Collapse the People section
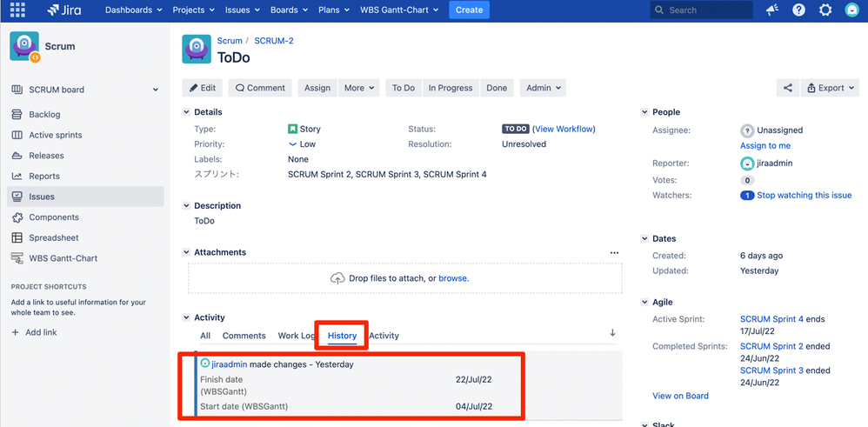The width and height of the screenshot is (868, 427). pyautogui.click(x=644, y=112)
